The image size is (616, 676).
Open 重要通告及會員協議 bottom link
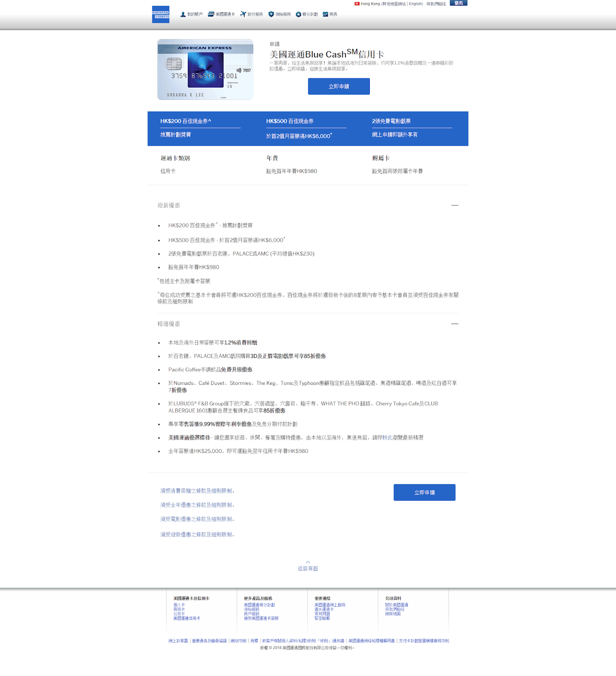pos(209,641)
